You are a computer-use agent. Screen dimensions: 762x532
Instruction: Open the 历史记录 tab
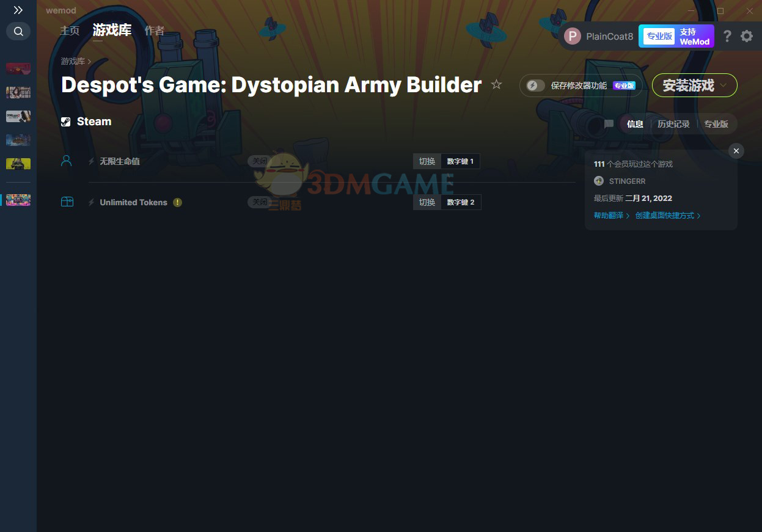tap(673, 124)
